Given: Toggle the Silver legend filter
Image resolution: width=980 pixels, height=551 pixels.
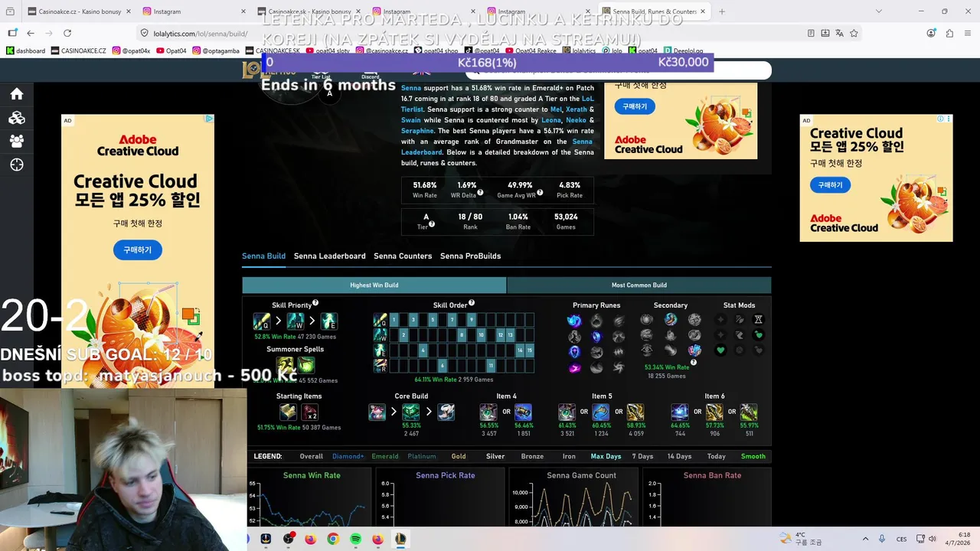Looking at the screenshot, I should click(x=495, y=456).
